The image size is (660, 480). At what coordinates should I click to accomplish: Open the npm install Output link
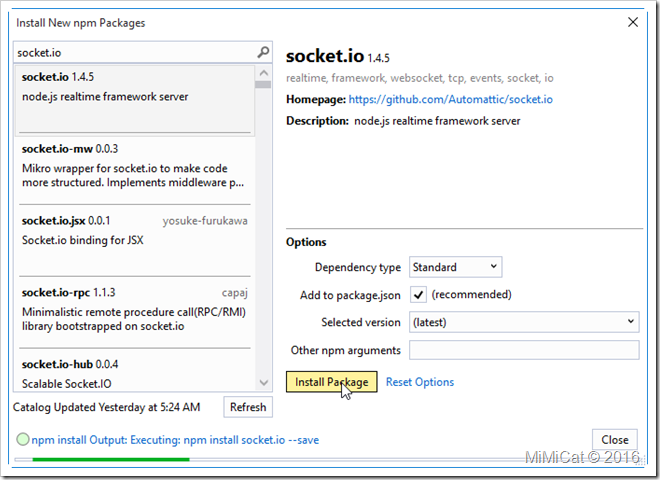click(x=175, y=440)
